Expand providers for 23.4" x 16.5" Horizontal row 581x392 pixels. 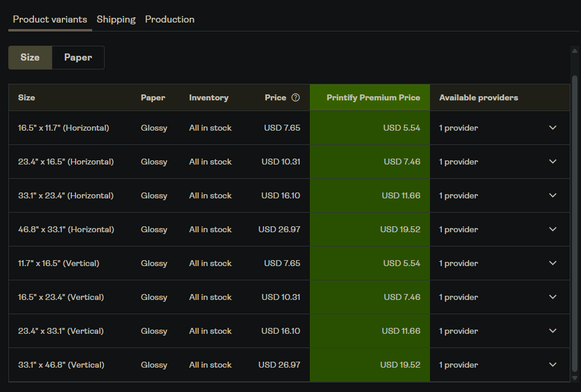(x=552, y=162)
